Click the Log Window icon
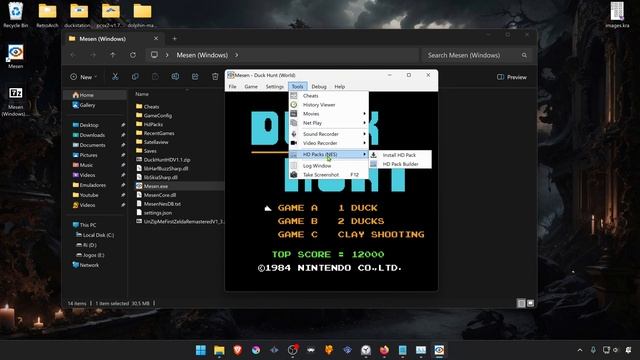640x360 pixels. [293, 166]
